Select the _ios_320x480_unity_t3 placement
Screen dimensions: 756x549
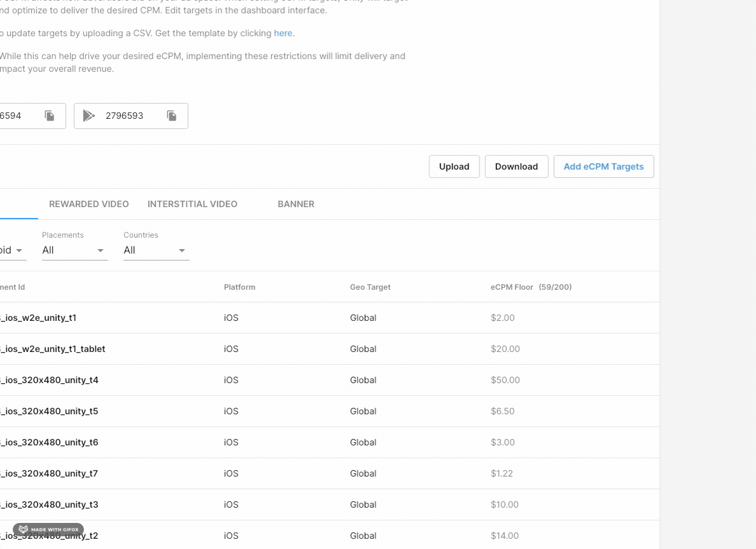point(49,504)
